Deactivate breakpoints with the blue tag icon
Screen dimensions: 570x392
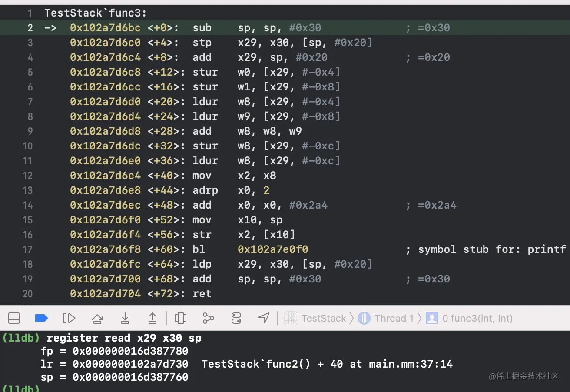[41, 318]
